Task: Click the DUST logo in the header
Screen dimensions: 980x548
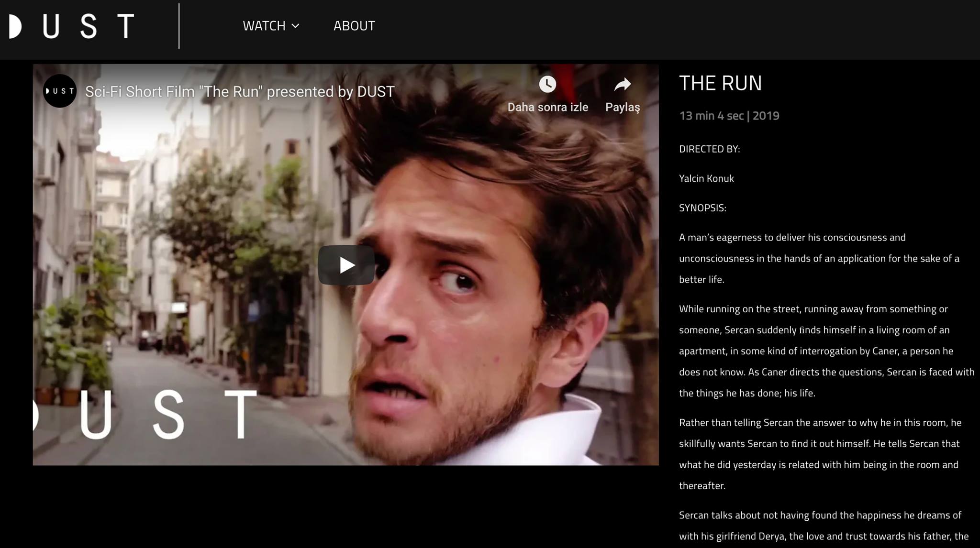Action: 72,26
